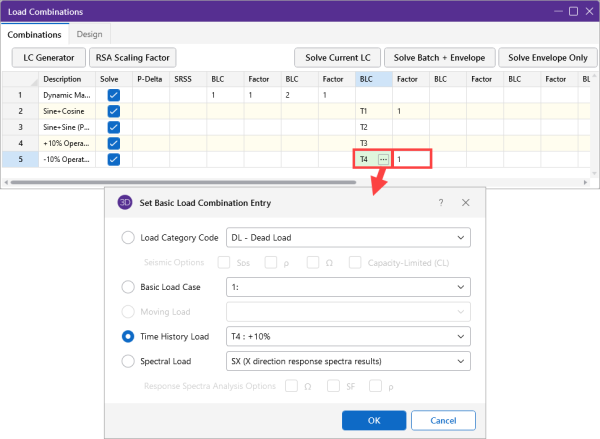Toggle Solve checkbox for row 5
The width and height of the screenshot is (600, 439).
click(113, 159)
